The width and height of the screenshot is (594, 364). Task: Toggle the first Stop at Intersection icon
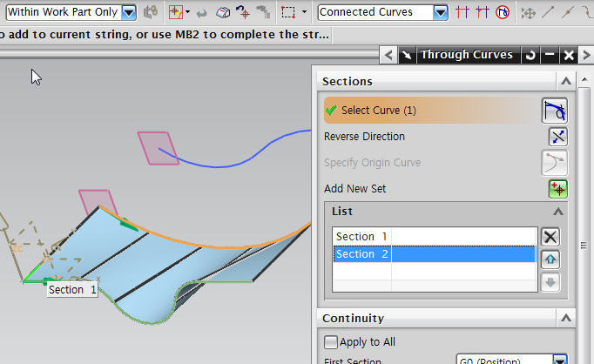coord(462,12)
